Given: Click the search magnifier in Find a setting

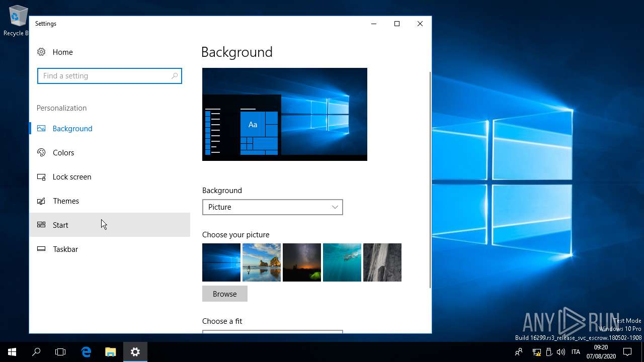Looking at the screenshot, I should click(x=175, y=76).
